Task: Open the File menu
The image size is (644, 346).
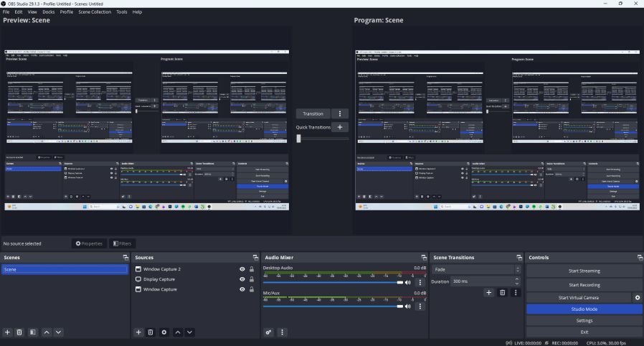Action: (6, 12)
